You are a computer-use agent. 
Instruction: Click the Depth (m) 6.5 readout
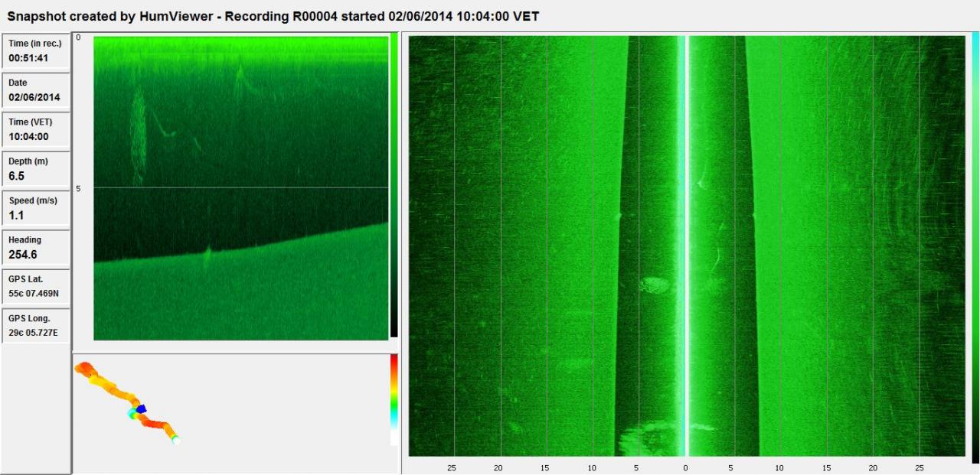[x=35, y=169]
